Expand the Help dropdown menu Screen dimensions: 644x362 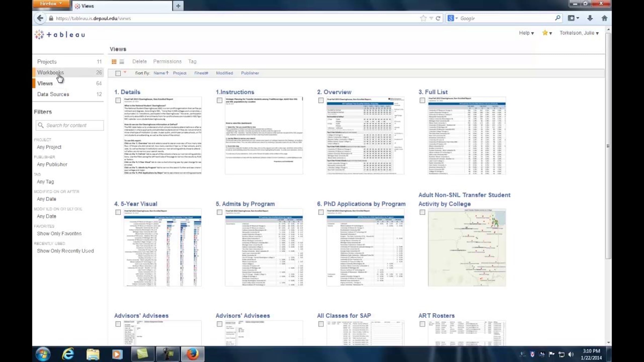[x=526, y=33]
